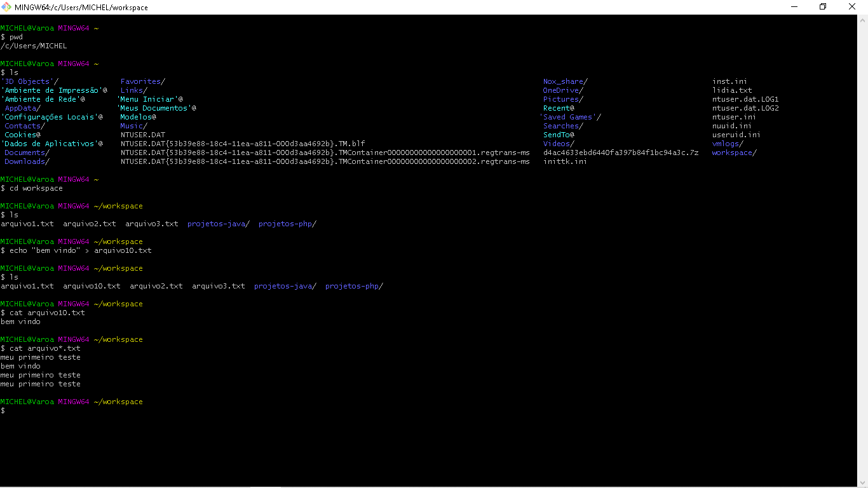The height and width of the screenshot is (488, 868).
Task: Click the d4ac4633...7z archive file name
Action: 621,152
